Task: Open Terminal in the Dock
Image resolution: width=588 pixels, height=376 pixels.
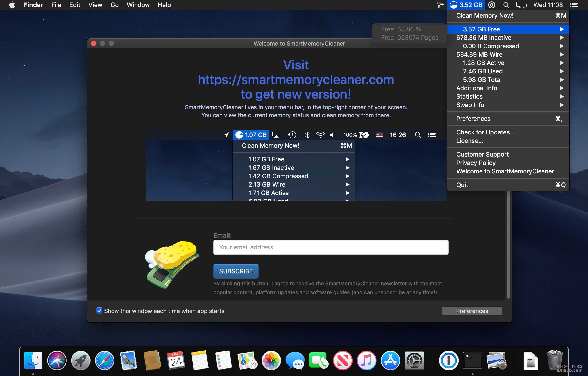Action: click(472, 360)
